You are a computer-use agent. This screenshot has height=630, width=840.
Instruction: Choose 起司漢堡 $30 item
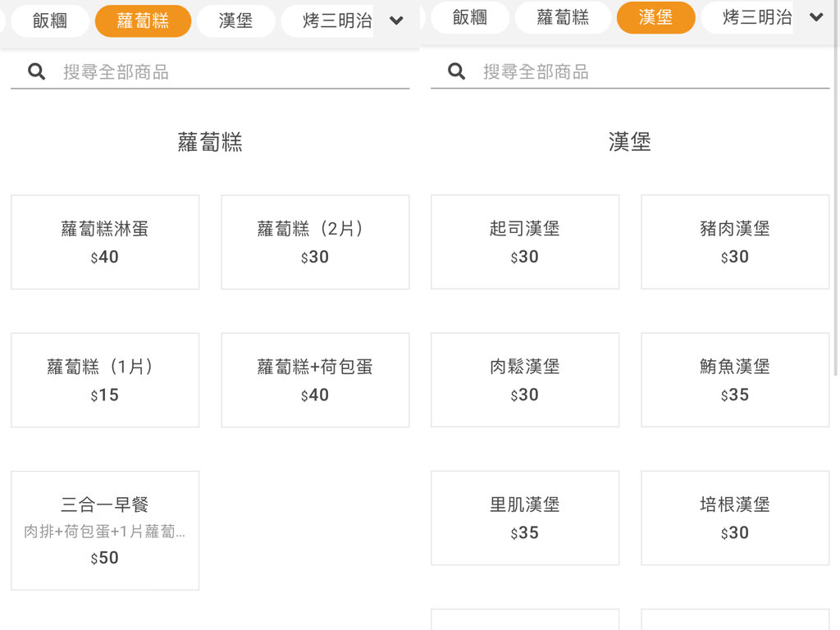pos(525,242)
